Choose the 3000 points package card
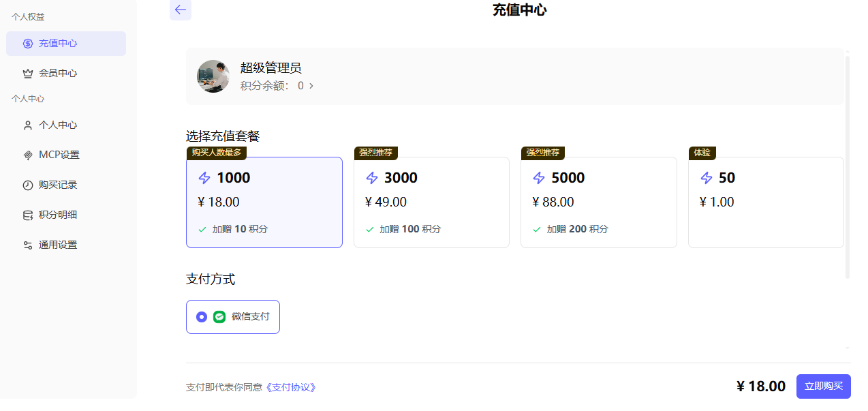Viewport: 868px width, 411px height. pos(431,202)
